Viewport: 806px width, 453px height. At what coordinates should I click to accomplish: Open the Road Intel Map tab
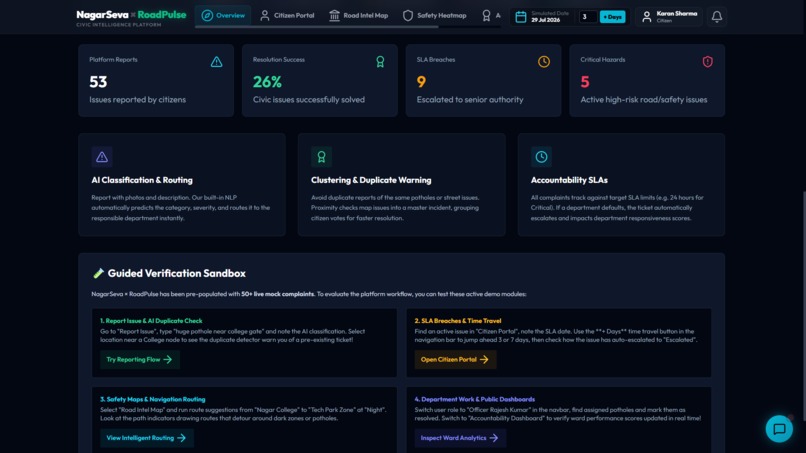[359, 15]
